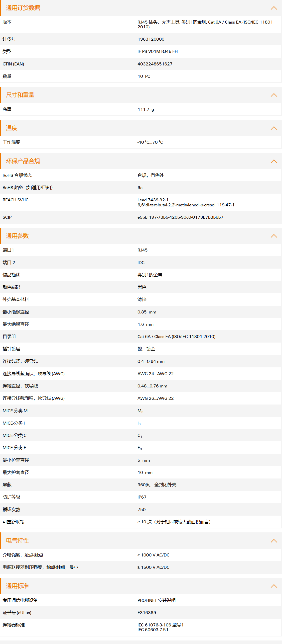Click the 环保产品合规 section heading

tap(23, 161)
